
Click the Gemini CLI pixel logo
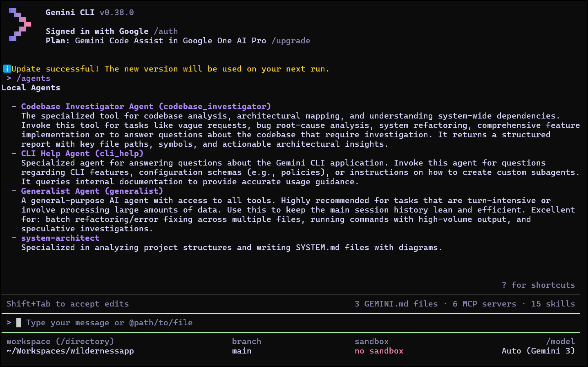20,25
